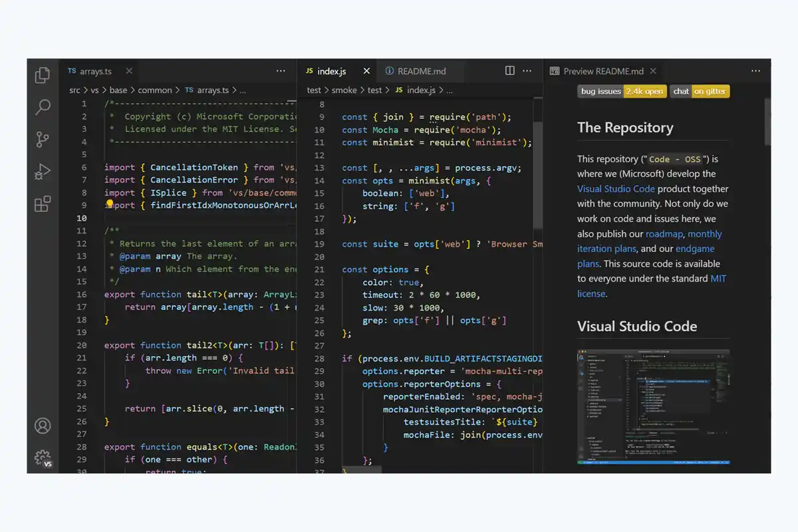Open more actions for Preview README.md group
This screenshot has height=532, width=798.
point(756,71)
